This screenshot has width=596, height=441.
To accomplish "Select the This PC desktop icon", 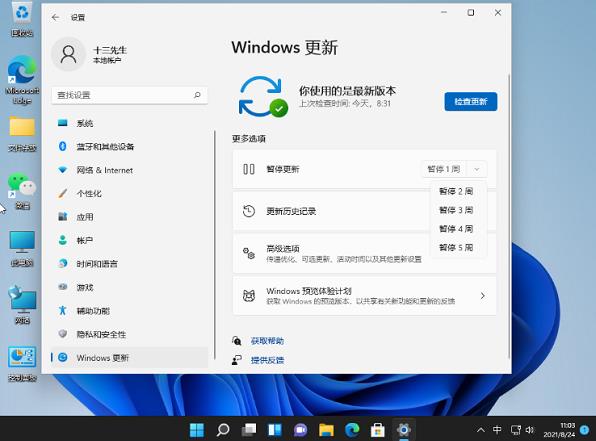I will (22, 248).
